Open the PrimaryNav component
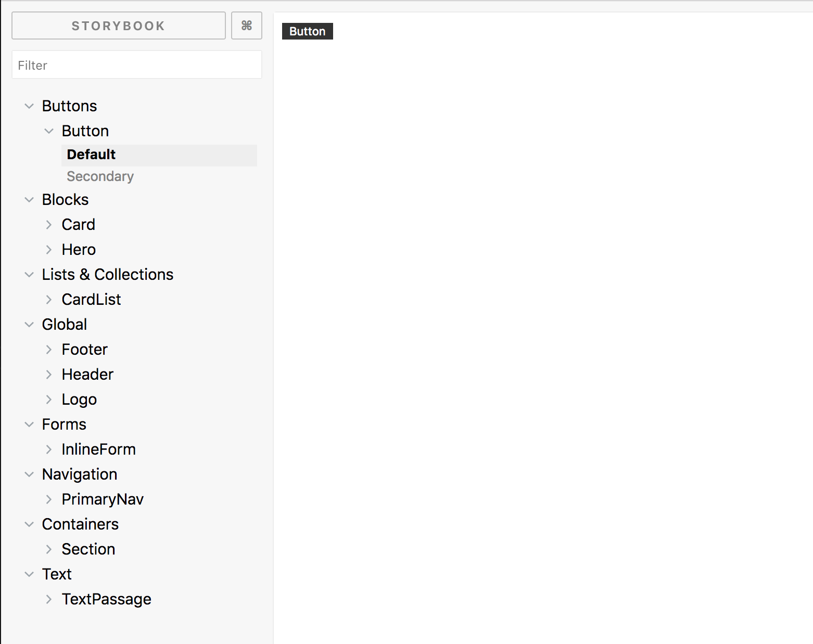Screen dimensions: 813x644 (103, 499)
